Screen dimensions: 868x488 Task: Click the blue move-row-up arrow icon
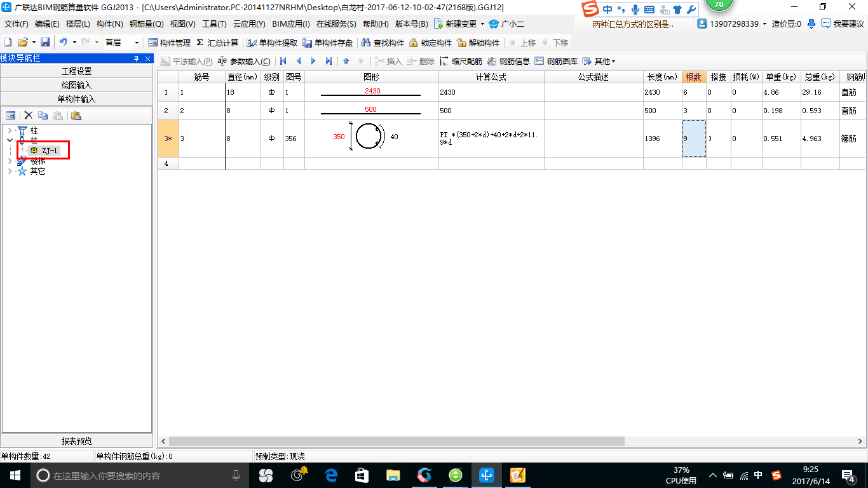(346, 61)
